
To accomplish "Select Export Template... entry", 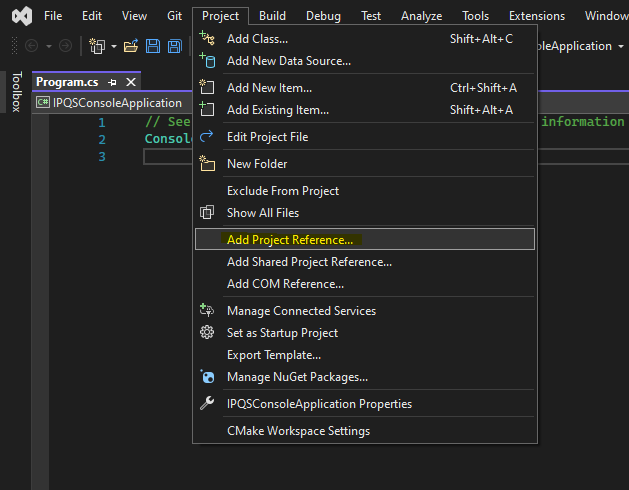I will tap(365, 355).
